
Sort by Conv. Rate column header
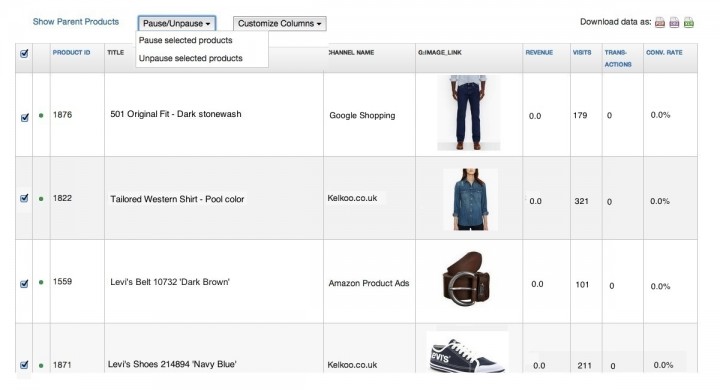pos(664,52)
